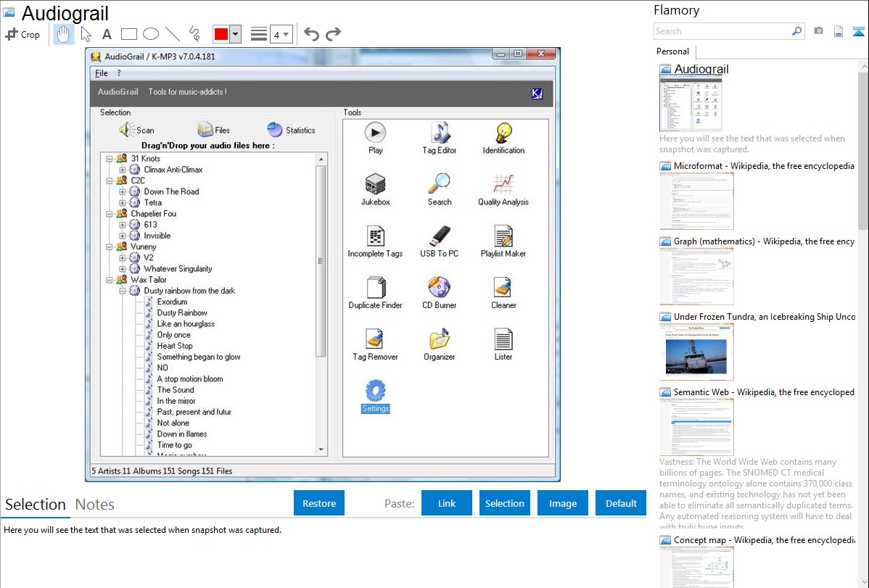Click the Restore button
This screenshot has width=869, height=588.
(x=319, y=503)
